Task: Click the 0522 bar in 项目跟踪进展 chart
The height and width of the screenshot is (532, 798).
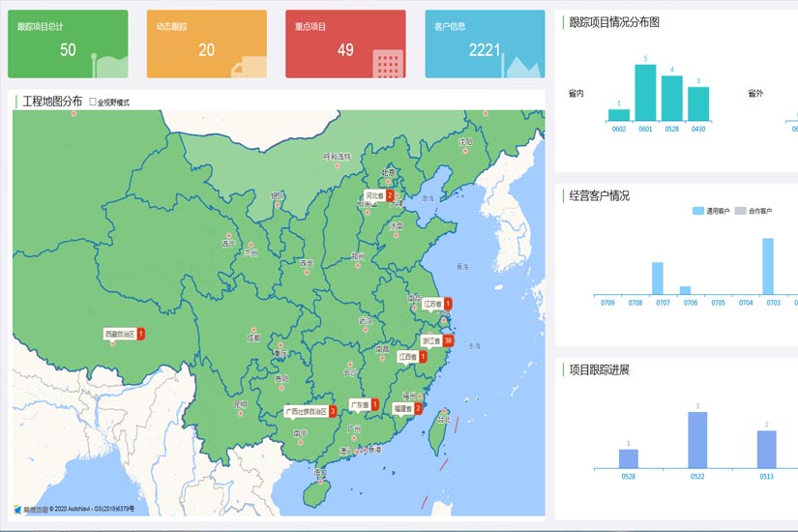Action: 697,440
